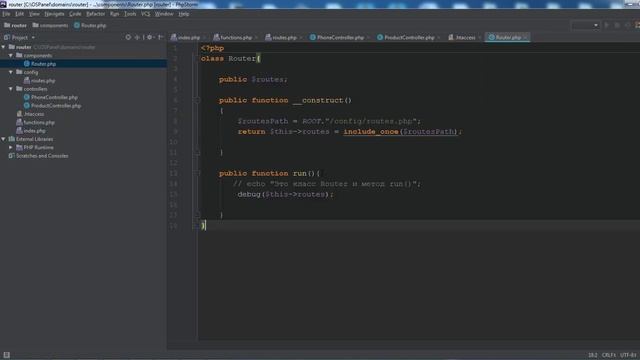Click the scroll-from-source target icon
The height and width of the screenshot is (360, 640).
pyautogui.click(x=128, y=37)
